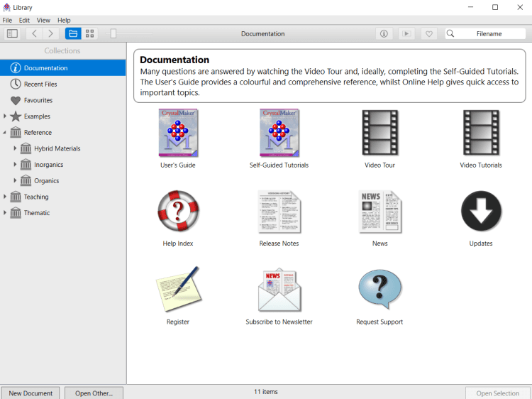The height and width of the screenshot is (399, 532).
Task: Click the search magnifier icon
Action: (x=450, y=33)
